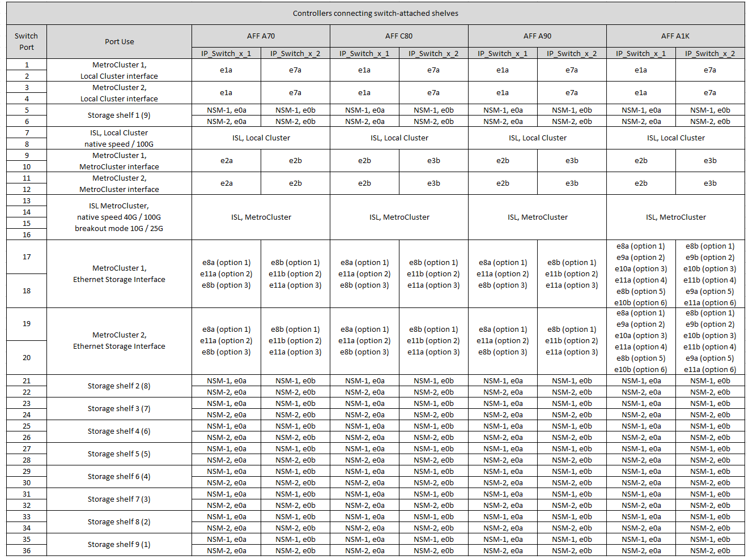Select "IP_Switch_x_2" header under AFF A1K
This screenshot has height=560, width=753.
coord(710,53)
